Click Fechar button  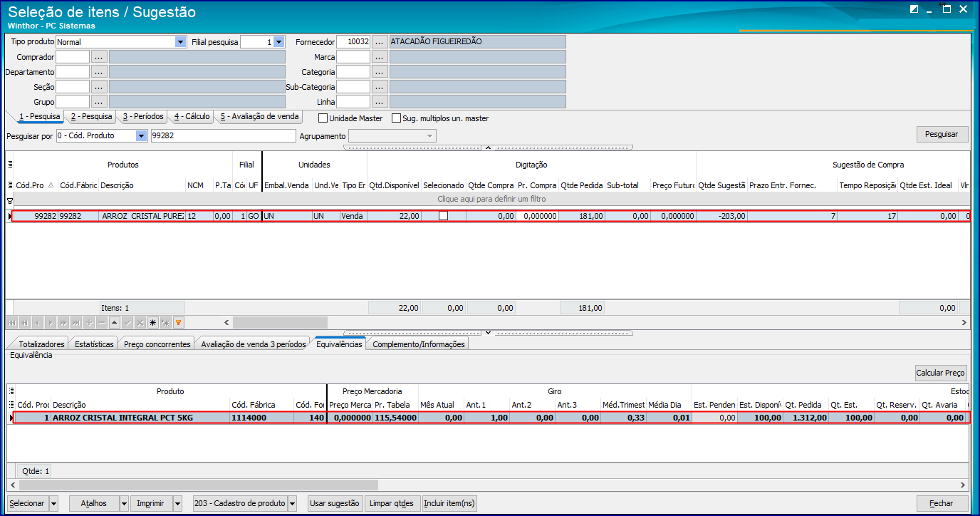pyautogui.click(x=942, y=503)
